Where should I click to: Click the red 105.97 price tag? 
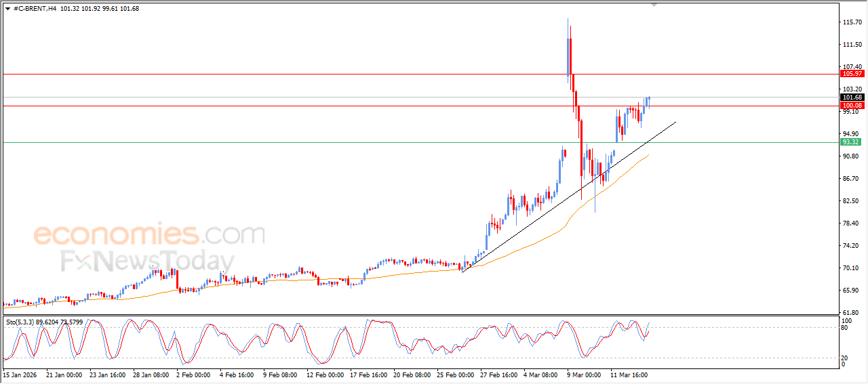(x=851, y=73)
